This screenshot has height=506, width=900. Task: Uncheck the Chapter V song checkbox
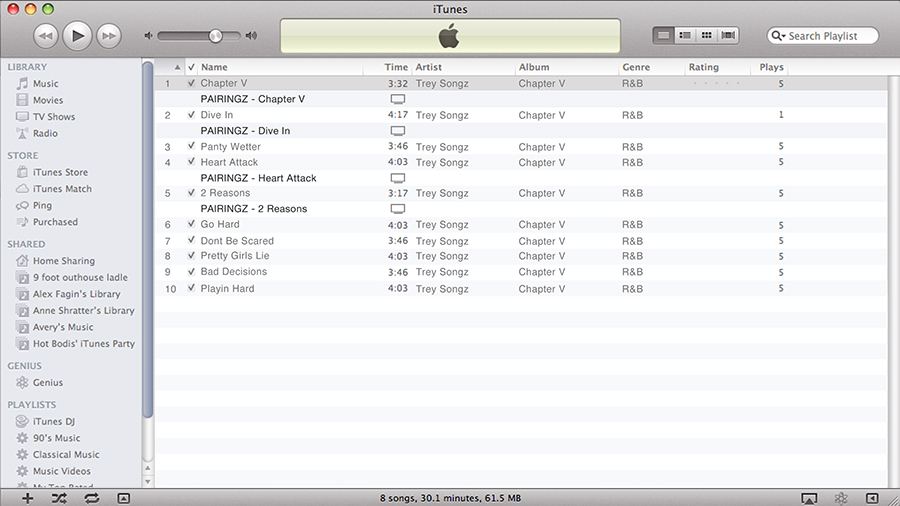(191, 83)
